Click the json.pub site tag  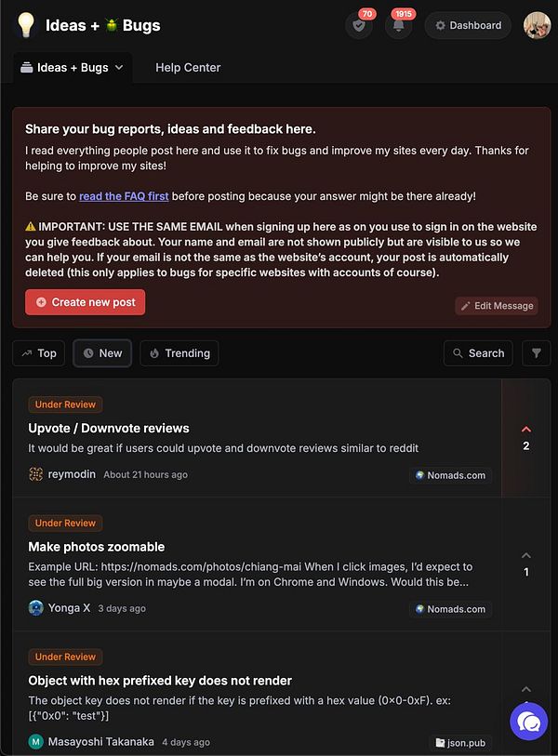(x=459, y=743)
